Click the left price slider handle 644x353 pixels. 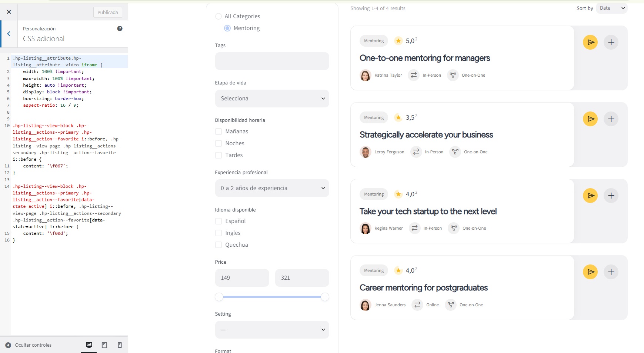click(x=219, y=297)
